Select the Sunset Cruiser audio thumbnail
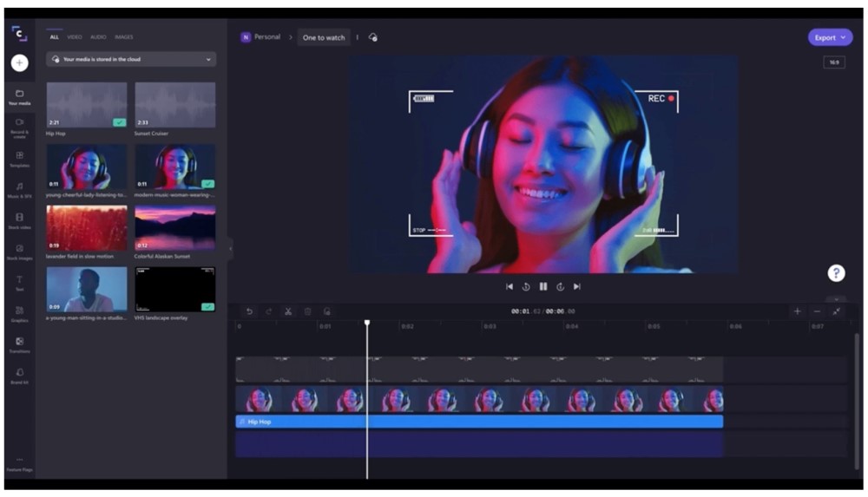 (x=175, y=105)
